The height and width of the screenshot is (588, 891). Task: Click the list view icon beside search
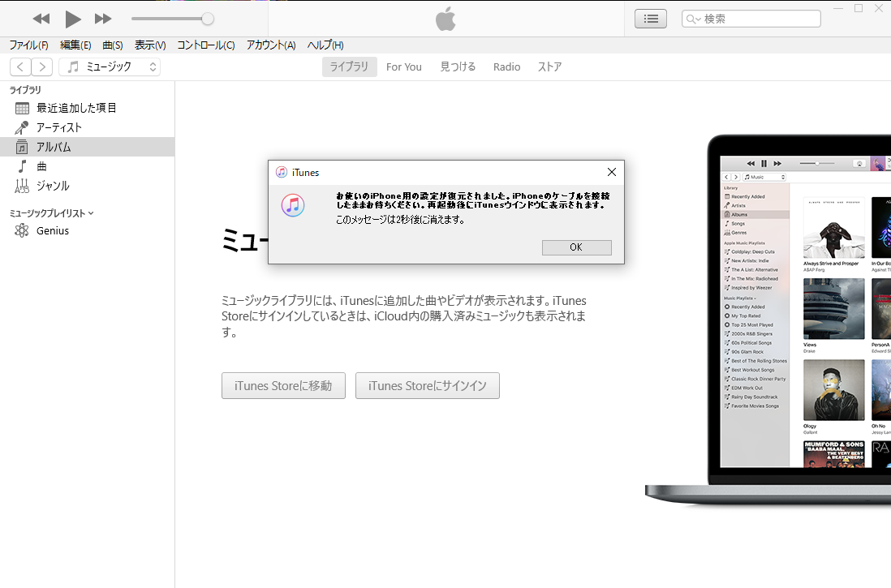click(x=650, y=19)
